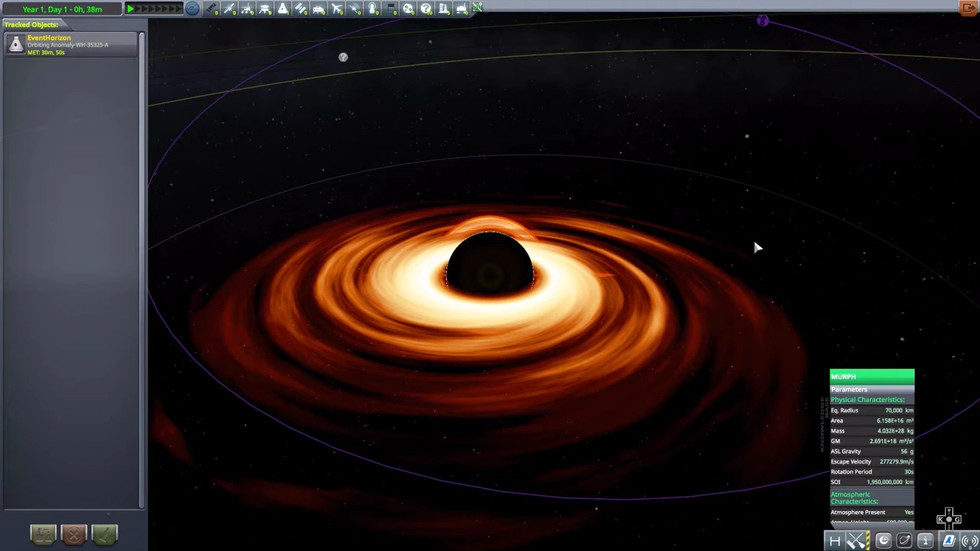Click the K G cross-shaped icon
Viewport: 980px width, 551px height.
tap(948, 519)
